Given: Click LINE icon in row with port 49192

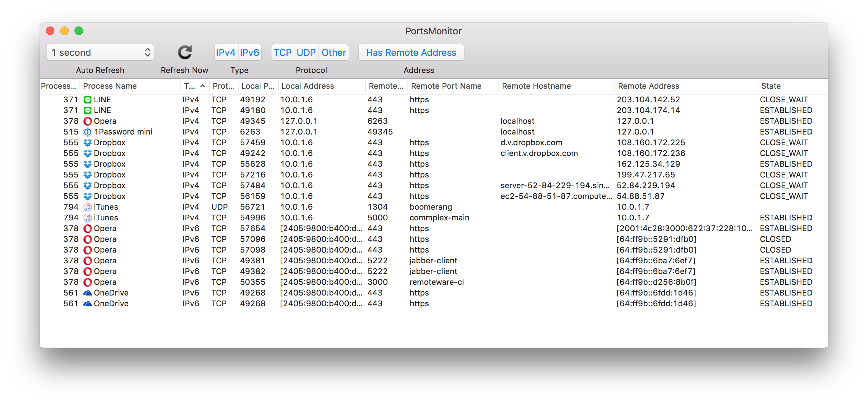Looking at the screenshot, I should (x=88, y=100).
